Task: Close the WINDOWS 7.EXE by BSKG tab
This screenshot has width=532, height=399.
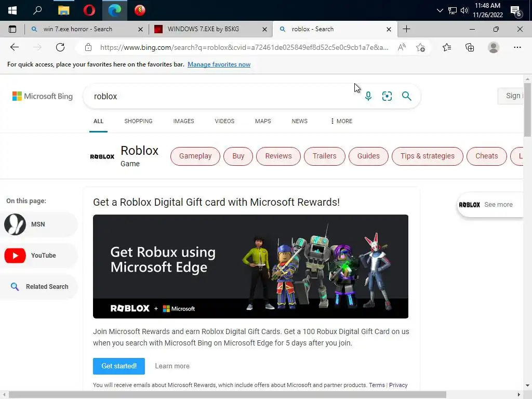Action: pyautogui.click(x=264, y=30)
